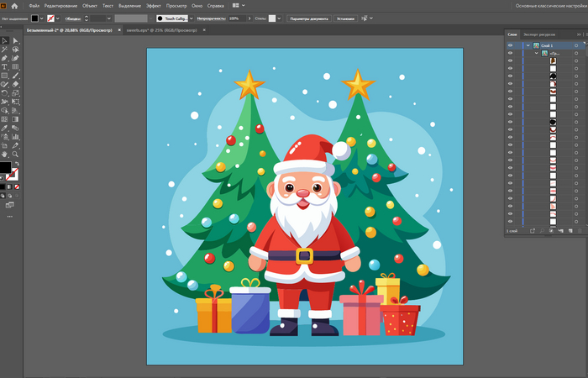Open the graphic style (Стиль) dropdown
588x378 pixels.
point(279,18)
